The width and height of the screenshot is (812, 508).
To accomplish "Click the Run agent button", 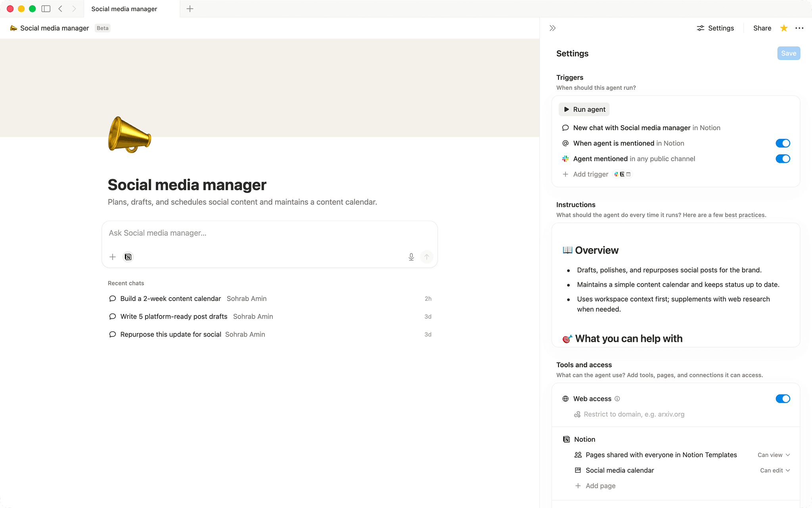I will pos(584,109).
